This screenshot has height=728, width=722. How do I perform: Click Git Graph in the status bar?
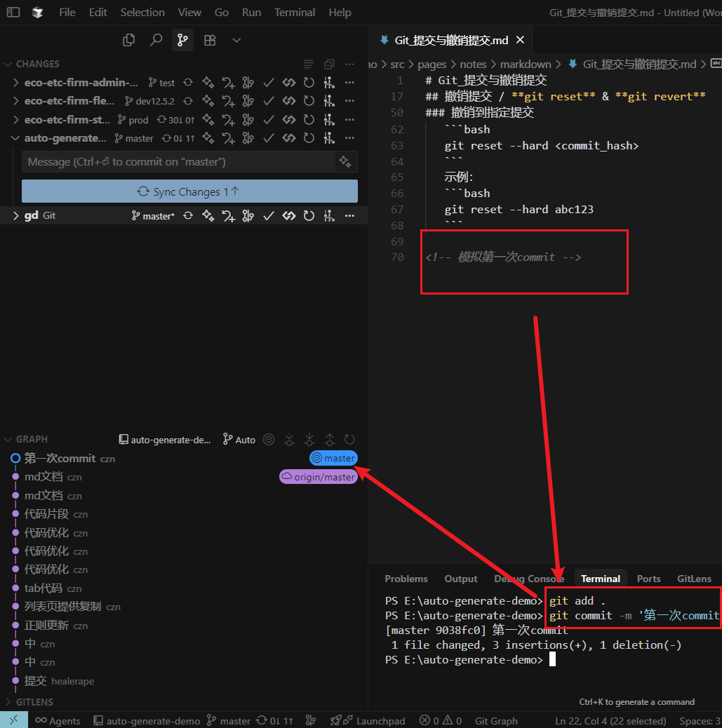[496, 721]
